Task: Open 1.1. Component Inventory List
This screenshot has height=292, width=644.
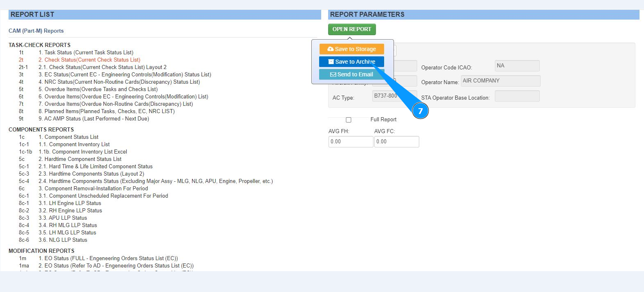Action: pos(74,144)
